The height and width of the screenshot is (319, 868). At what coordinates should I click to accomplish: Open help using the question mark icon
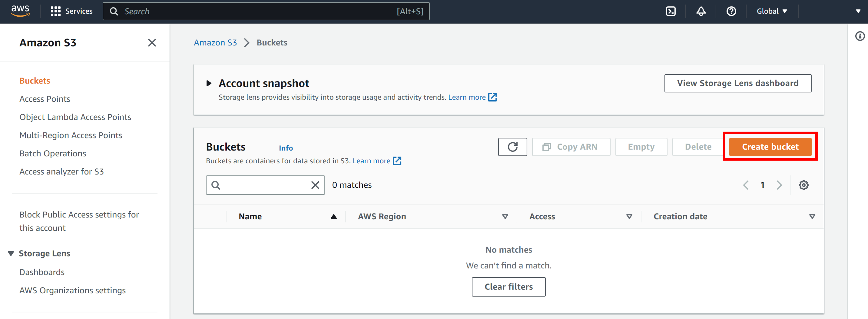731,11
